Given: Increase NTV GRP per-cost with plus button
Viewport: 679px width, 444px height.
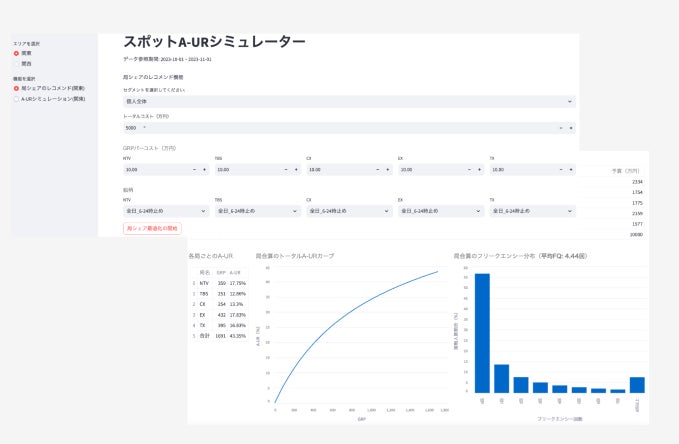Looking at the screenshot, I should click(204, 170).
